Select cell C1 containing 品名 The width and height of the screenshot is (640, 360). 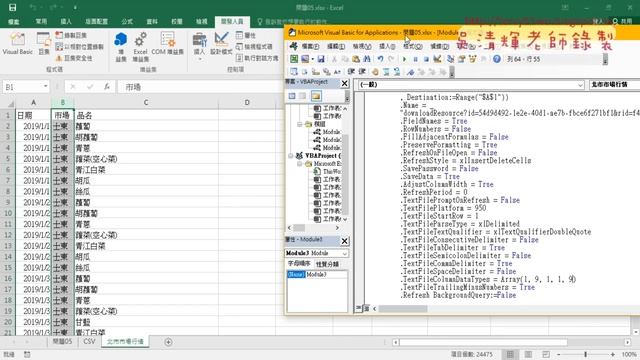tap(146, 115)
